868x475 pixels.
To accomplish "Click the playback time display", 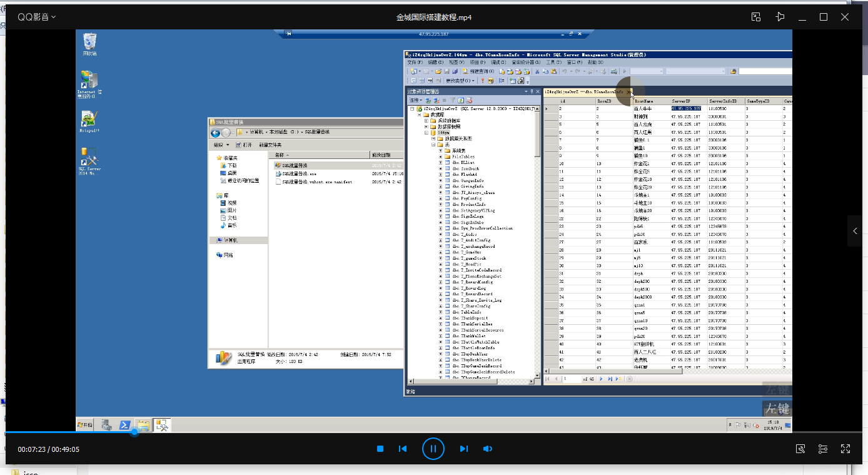I will pyautogui.click(x=48, y=449).
